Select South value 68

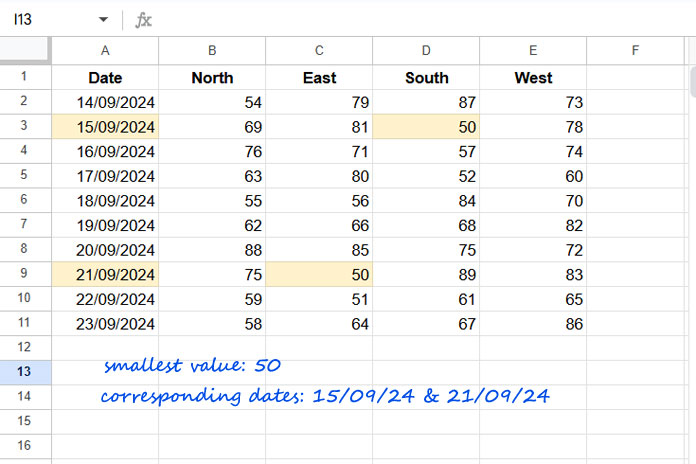pyautogui.click(x=426, y=225)
